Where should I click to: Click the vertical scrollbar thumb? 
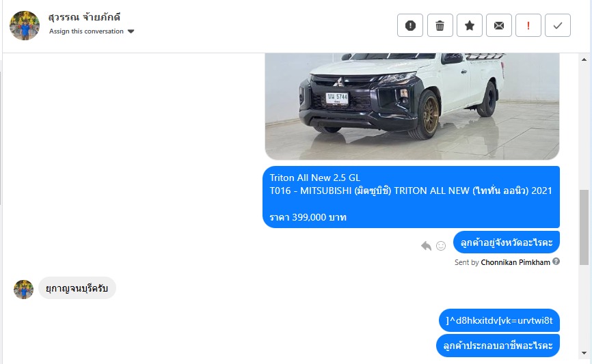point(584,227)
